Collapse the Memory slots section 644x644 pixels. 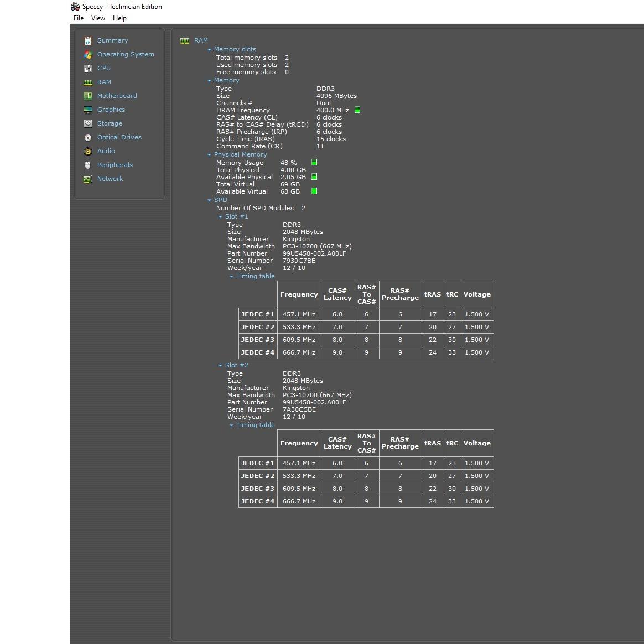coord(210,50)
